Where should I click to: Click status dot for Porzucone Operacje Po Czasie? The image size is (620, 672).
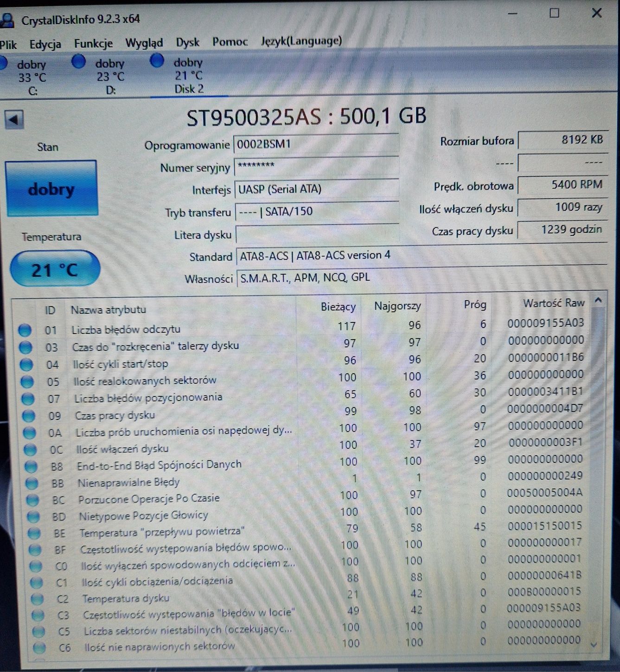coord(33,500)
